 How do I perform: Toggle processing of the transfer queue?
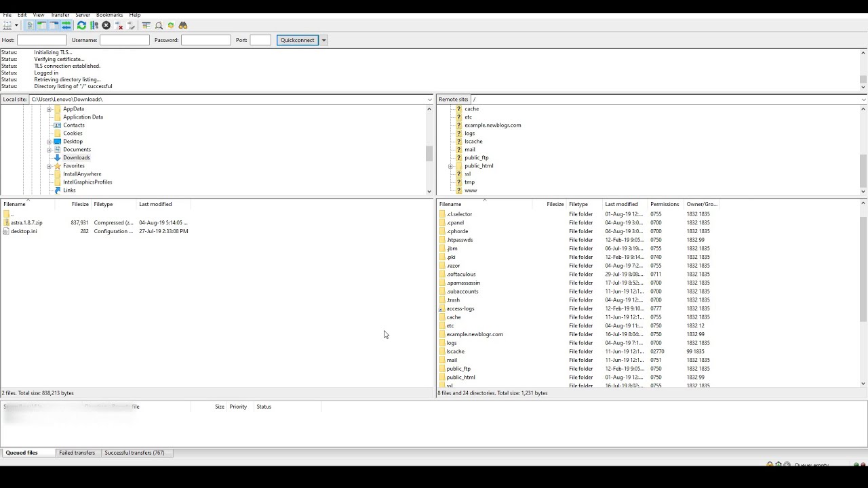click(x=94, y=26)
